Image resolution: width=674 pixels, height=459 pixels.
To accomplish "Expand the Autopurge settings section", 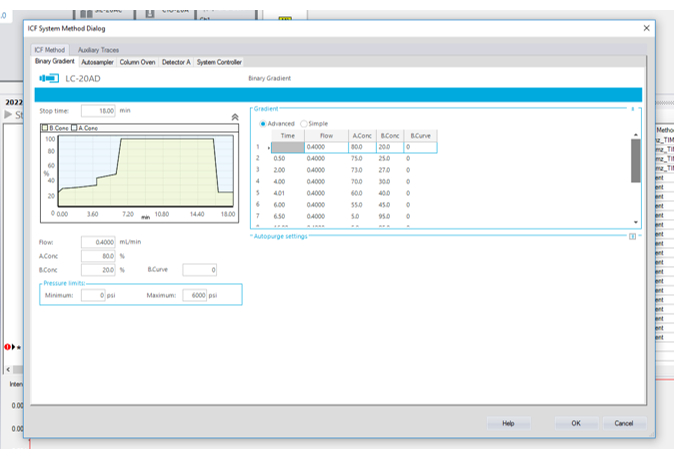I will pos(632,236).
